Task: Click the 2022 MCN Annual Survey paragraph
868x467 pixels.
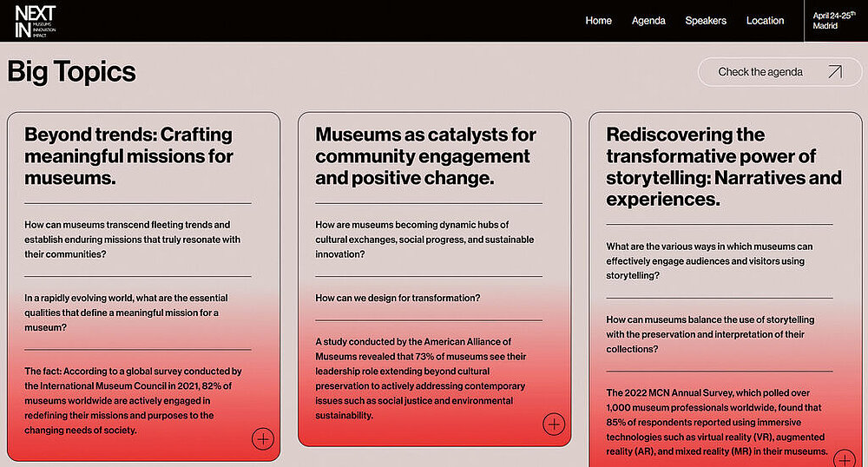Action: pos(715,422)
